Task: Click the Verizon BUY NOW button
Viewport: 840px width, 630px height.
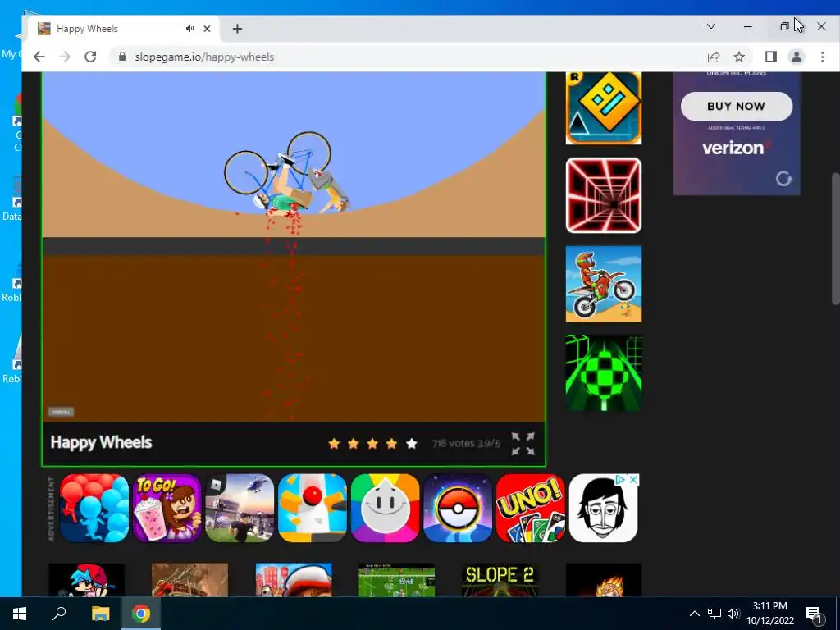Action: click(737, 106)
